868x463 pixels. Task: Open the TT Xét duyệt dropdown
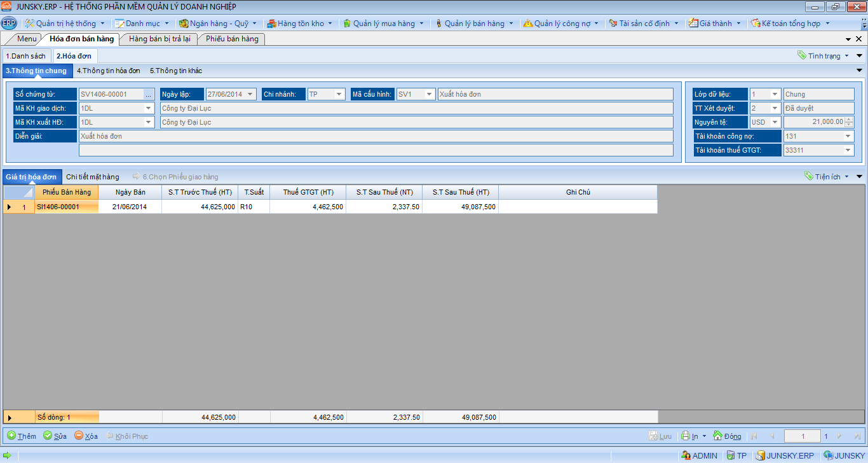[775, 108]
